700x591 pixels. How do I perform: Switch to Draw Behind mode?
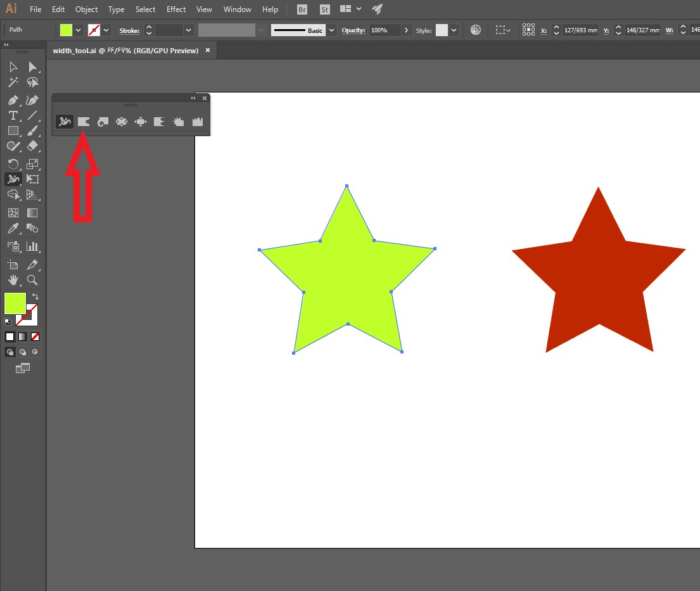22,352
